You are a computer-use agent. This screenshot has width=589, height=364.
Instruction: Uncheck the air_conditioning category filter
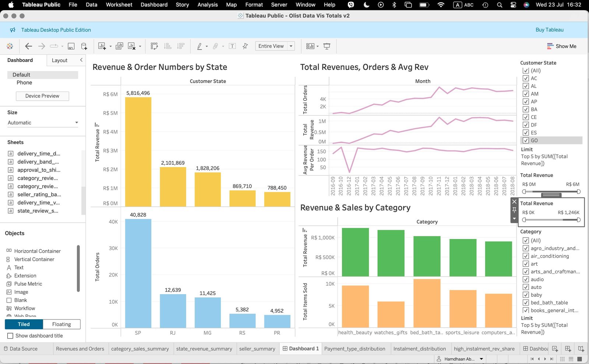click(x=526, y=256)
